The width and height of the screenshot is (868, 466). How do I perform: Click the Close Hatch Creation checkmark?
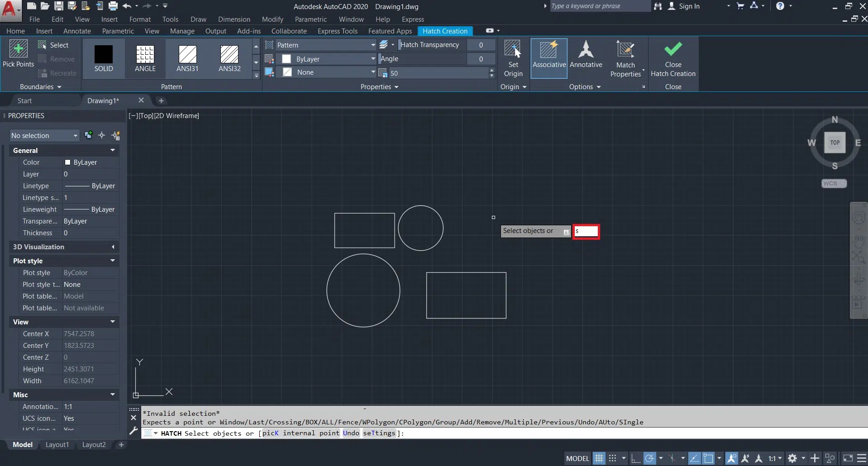tap(673, 49)
